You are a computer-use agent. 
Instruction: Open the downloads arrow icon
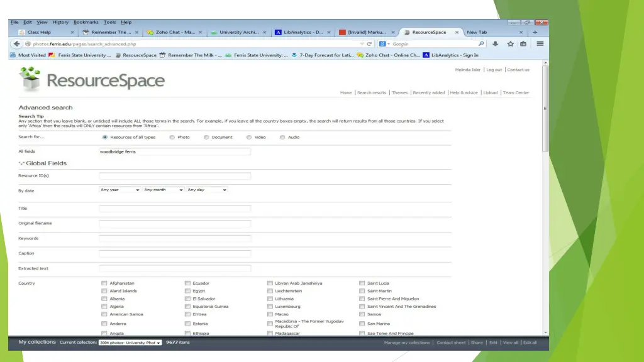pos(496,43)
